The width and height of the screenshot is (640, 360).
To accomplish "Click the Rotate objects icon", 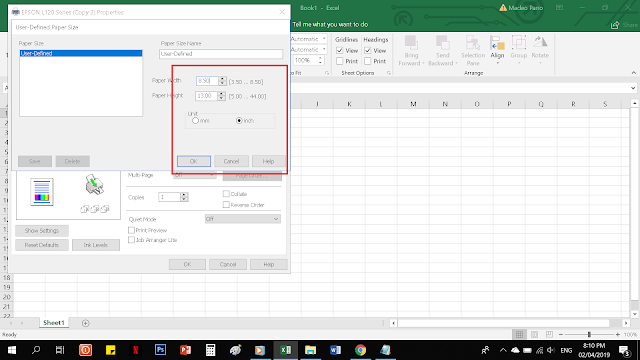I will (540, 42).
